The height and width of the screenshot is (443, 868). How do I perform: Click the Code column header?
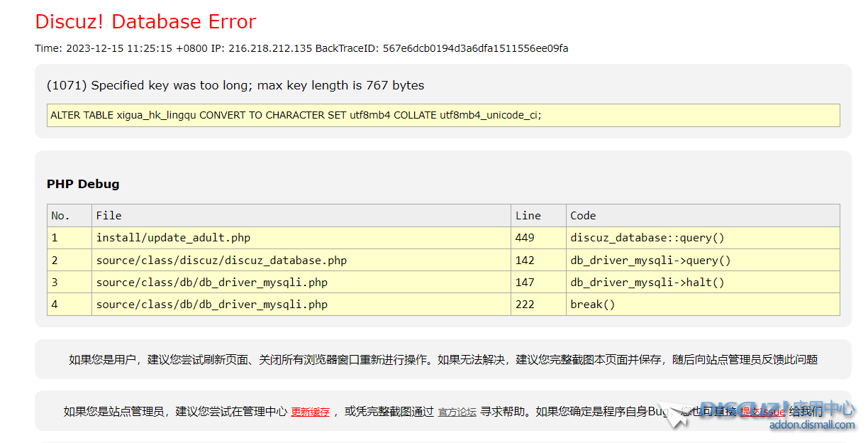point(583,216)
